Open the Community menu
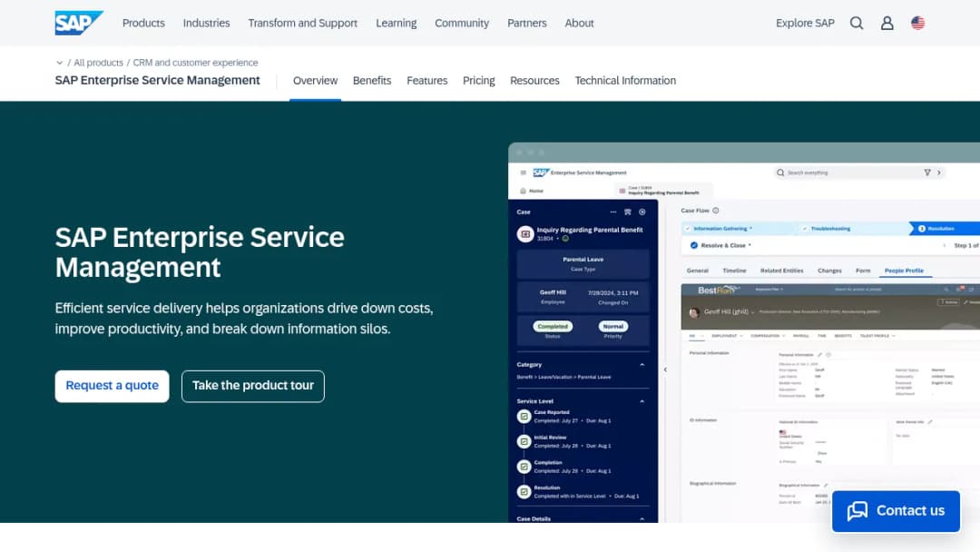Viewport: 980px width, 552px height. point(462,23)
